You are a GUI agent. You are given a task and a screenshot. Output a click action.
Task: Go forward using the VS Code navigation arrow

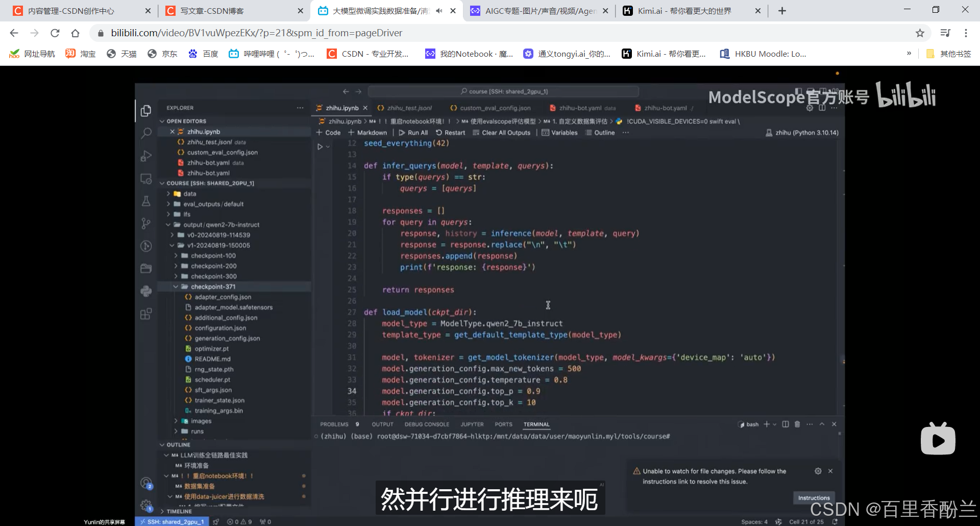[358, 91]
